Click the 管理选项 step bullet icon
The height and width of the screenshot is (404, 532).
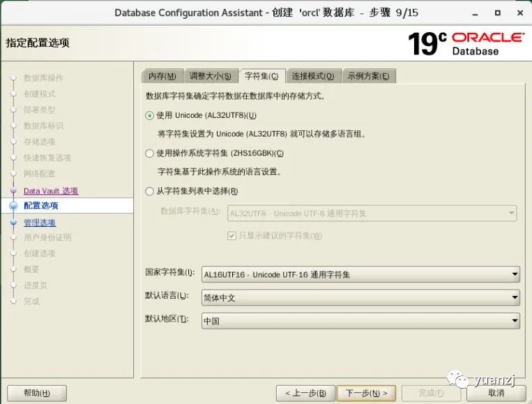[13, 223]
